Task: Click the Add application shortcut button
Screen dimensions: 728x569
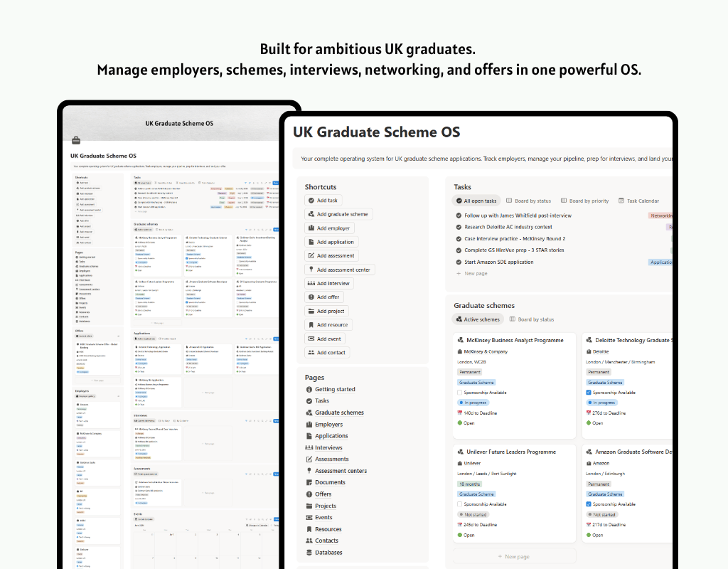Action: pos(331,242)
